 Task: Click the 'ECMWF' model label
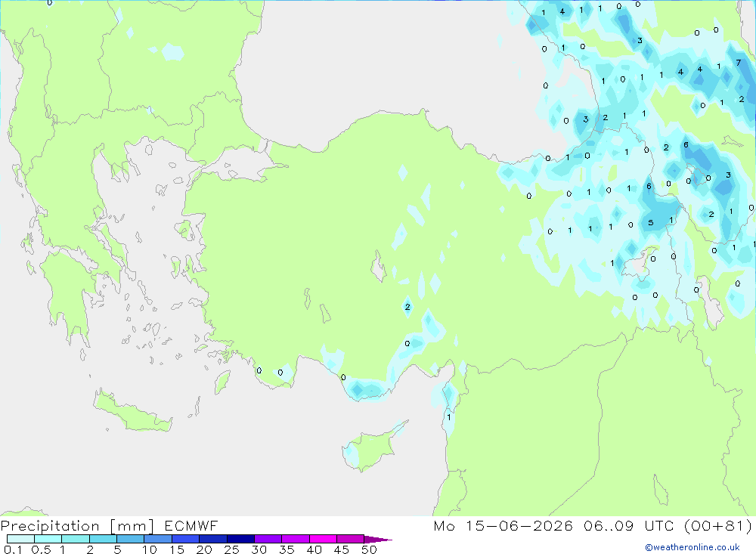point(191,525)
